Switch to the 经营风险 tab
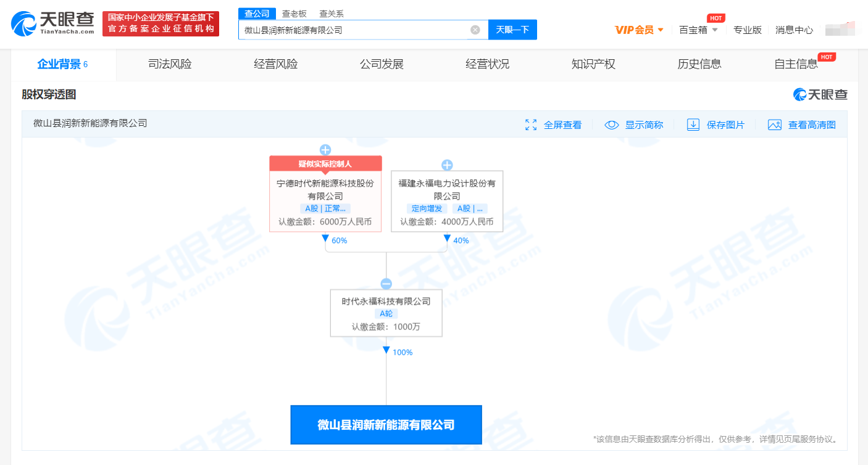The width and height of the screenshot is (868, 465). tap(276, 64)
